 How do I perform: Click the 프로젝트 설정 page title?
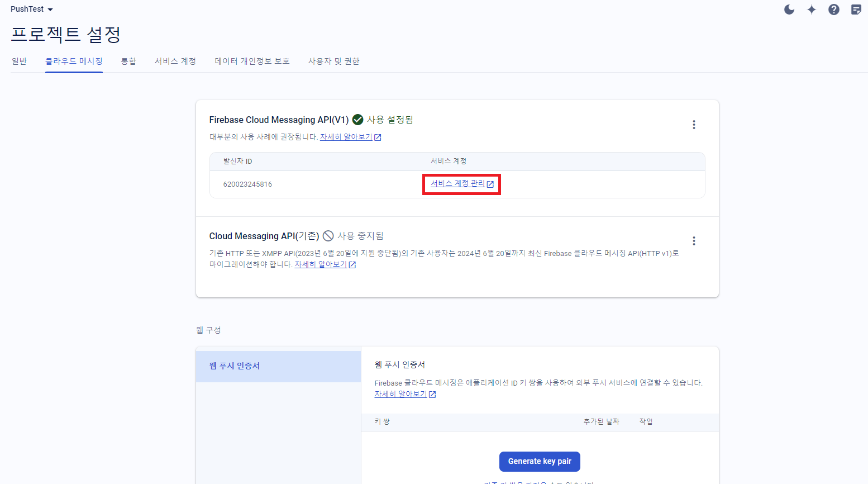(66, 34)
